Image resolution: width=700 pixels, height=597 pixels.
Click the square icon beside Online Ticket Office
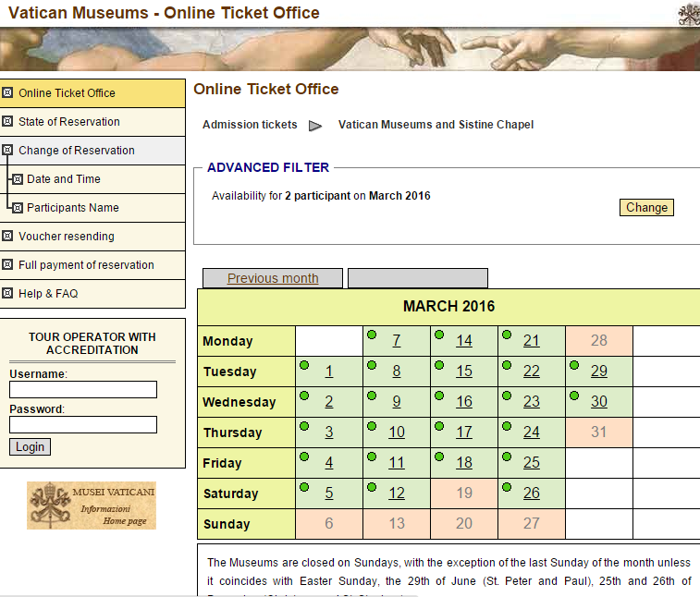click(7, 92)
